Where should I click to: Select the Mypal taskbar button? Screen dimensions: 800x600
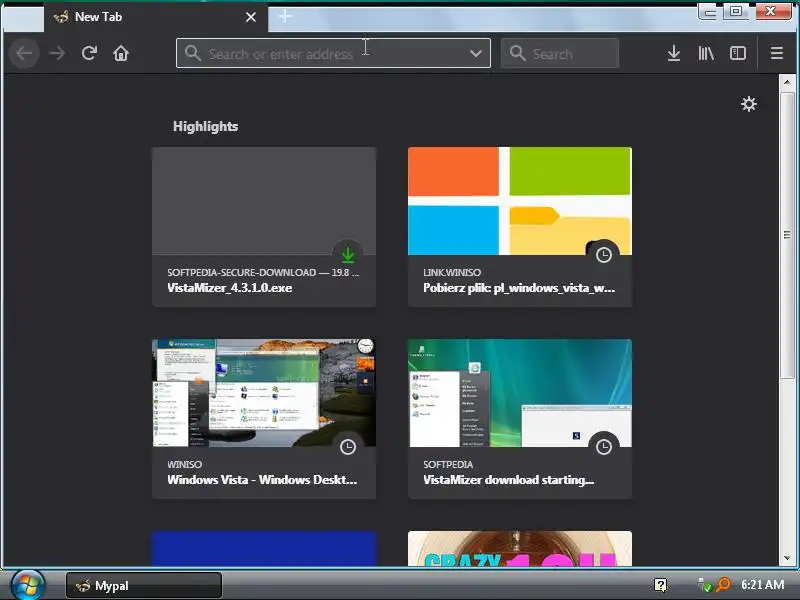pyautogui.click(x=144, y=586)
